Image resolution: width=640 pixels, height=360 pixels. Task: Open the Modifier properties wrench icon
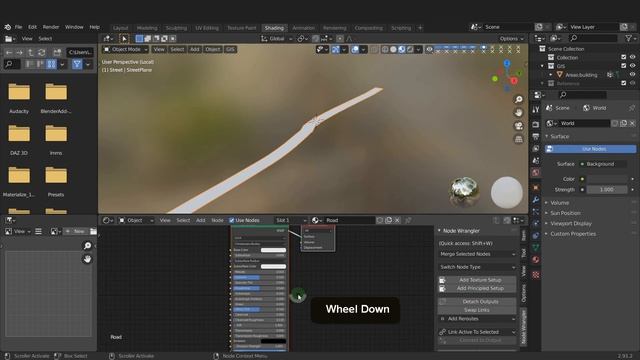point(536,200)
